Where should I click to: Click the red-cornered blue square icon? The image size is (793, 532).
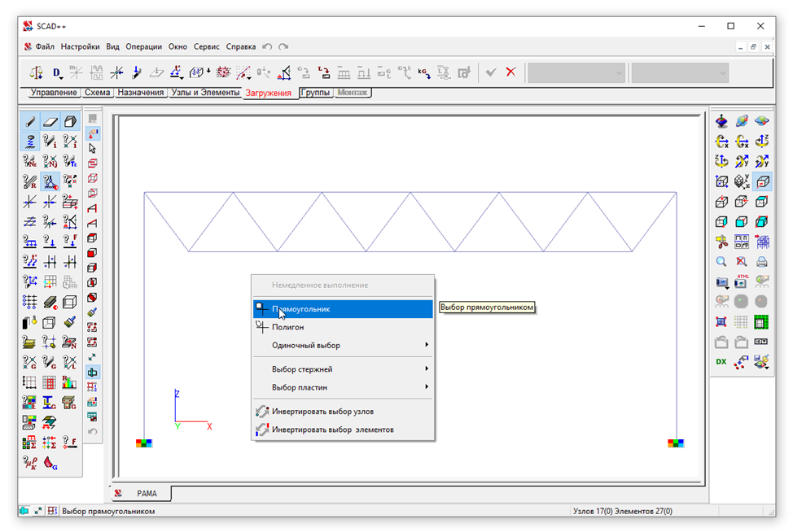tap(721, 322)
